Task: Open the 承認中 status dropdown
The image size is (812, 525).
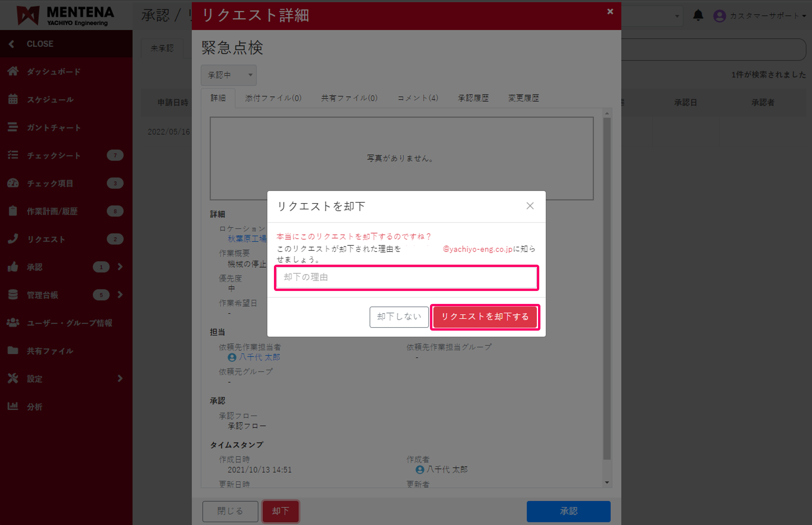Action: [228, 75]
